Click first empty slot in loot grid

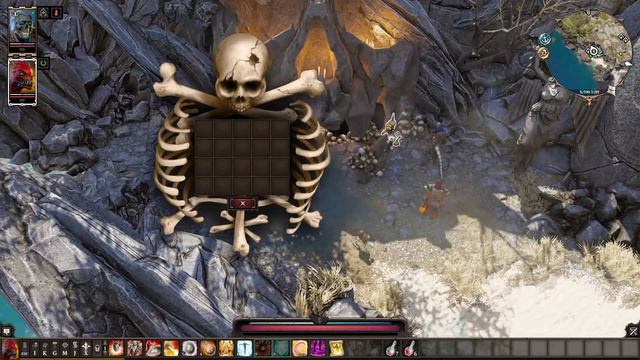pyautogui.click(x=204, y=129)
